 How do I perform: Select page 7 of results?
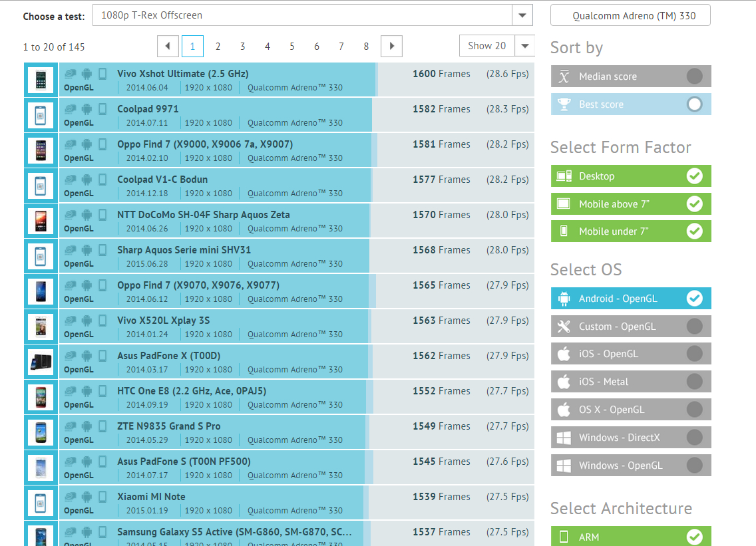(341, 47)
